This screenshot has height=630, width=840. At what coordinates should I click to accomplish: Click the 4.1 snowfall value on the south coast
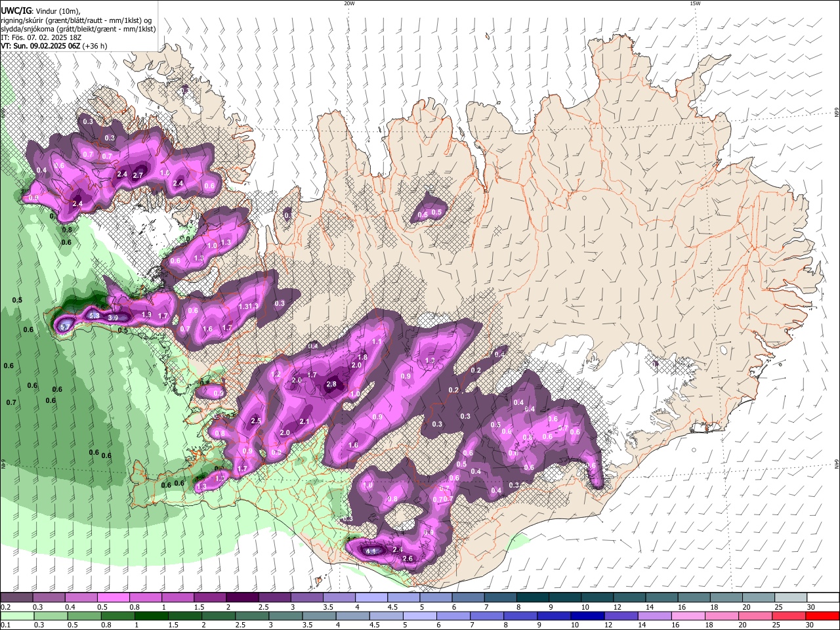(371, 552)
